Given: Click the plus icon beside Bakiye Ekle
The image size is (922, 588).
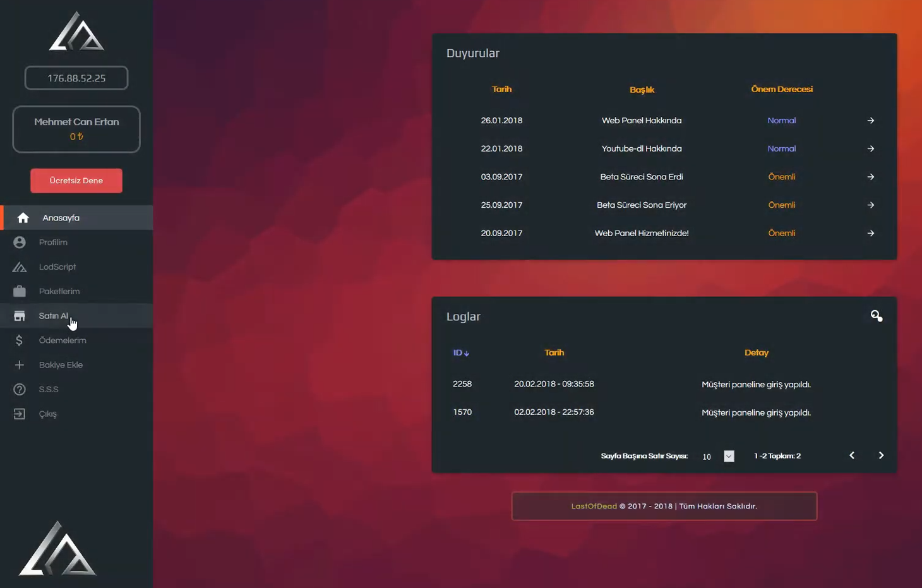Looking at the screenshot, I should (x=20, y=365).
